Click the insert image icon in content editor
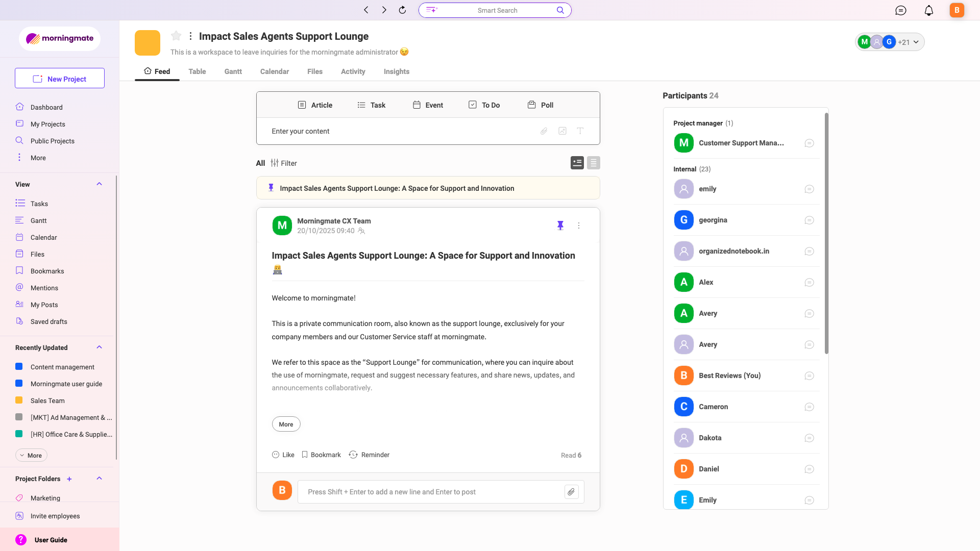Viewport: 980px width, 551px height. [x=562, y=131]
